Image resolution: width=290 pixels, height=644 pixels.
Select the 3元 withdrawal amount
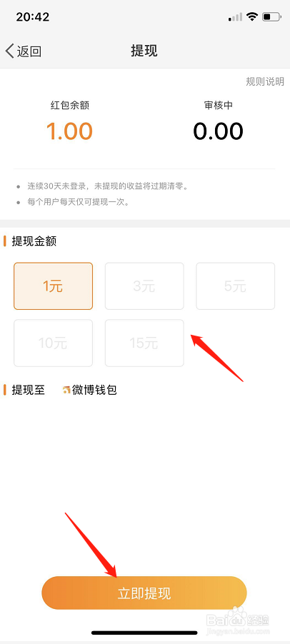point(144,286)
